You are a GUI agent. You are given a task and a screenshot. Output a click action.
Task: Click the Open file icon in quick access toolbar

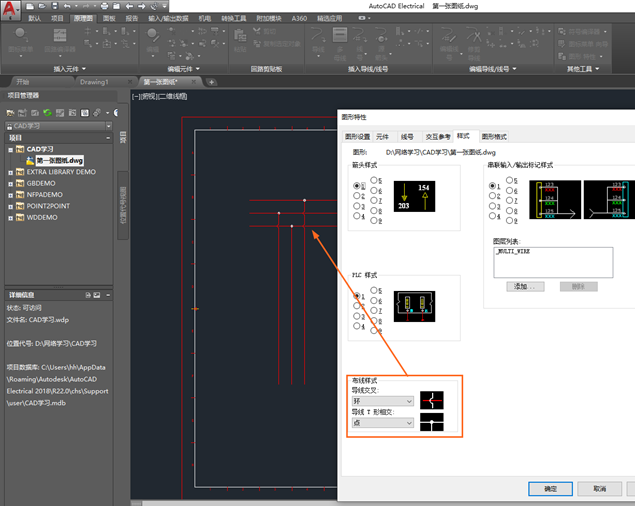42,6
